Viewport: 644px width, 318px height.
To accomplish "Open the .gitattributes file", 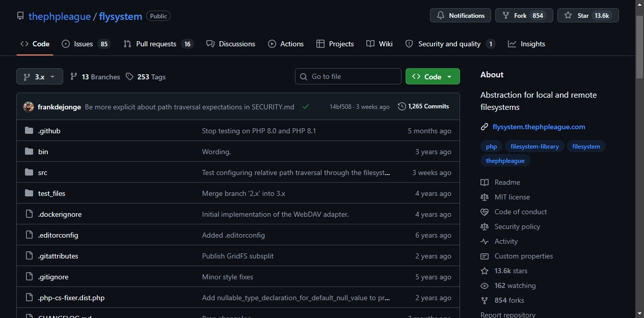I will [58, 256].
